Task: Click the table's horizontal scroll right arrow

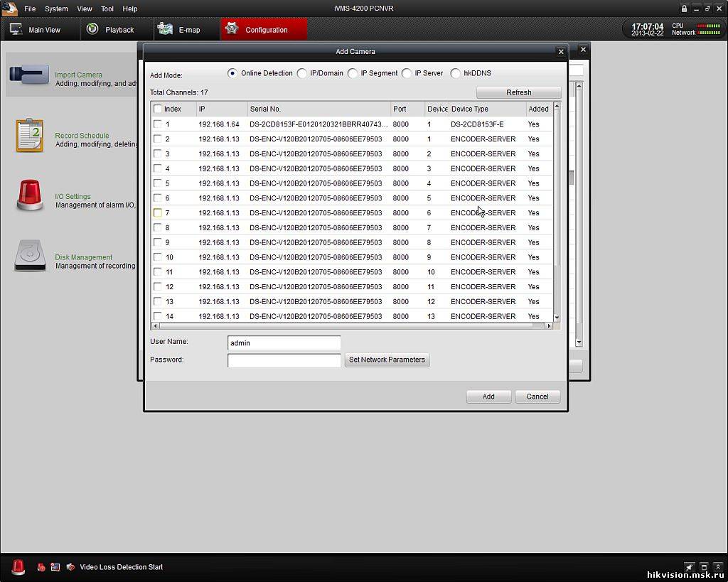Action: point(549,325)
